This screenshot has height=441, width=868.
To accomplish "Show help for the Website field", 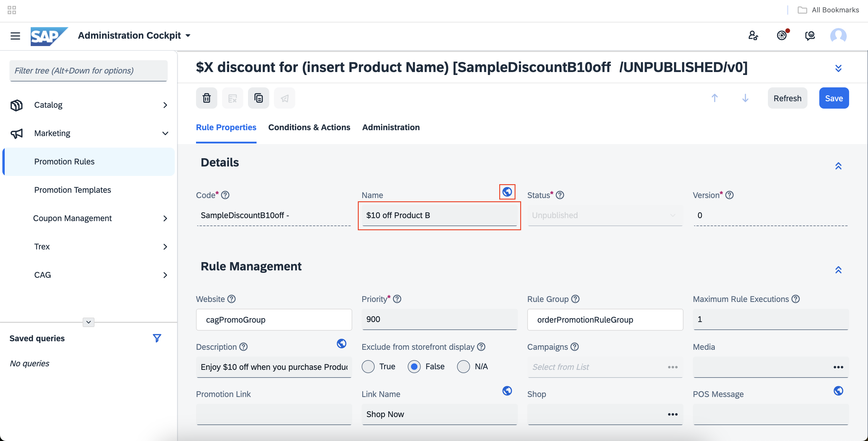I will click(x=231, y=299).
